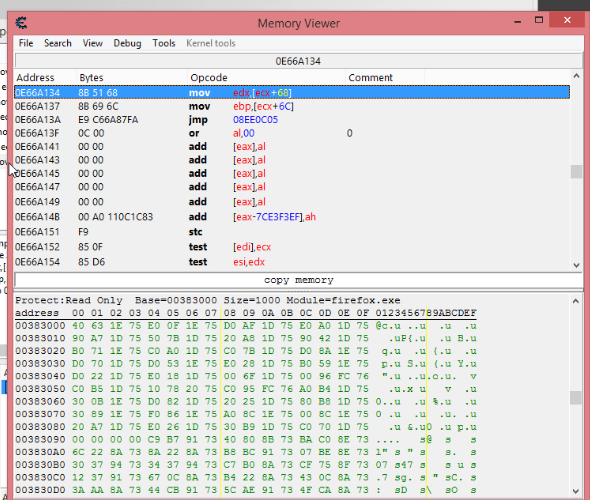Click the hex view scroll down arrow
The image size is (591, 503).
pyautogui.click(x=576, y=491)
